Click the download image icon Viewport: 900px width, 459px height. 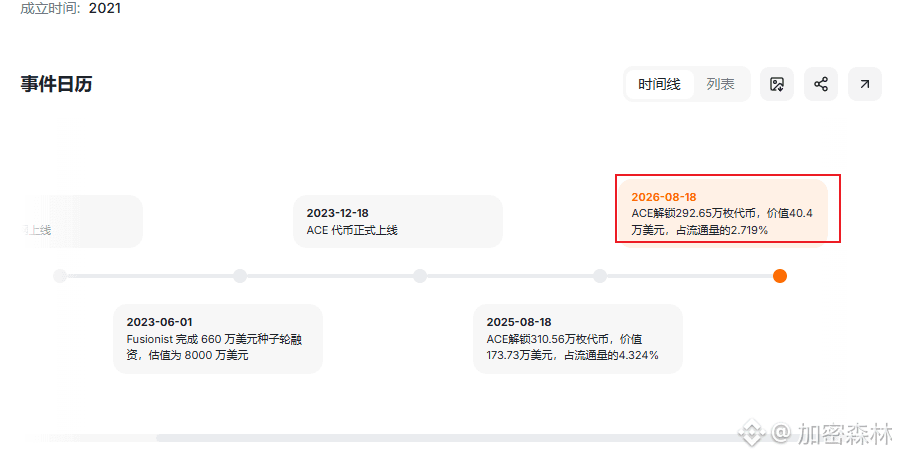(x=777, y=84)
